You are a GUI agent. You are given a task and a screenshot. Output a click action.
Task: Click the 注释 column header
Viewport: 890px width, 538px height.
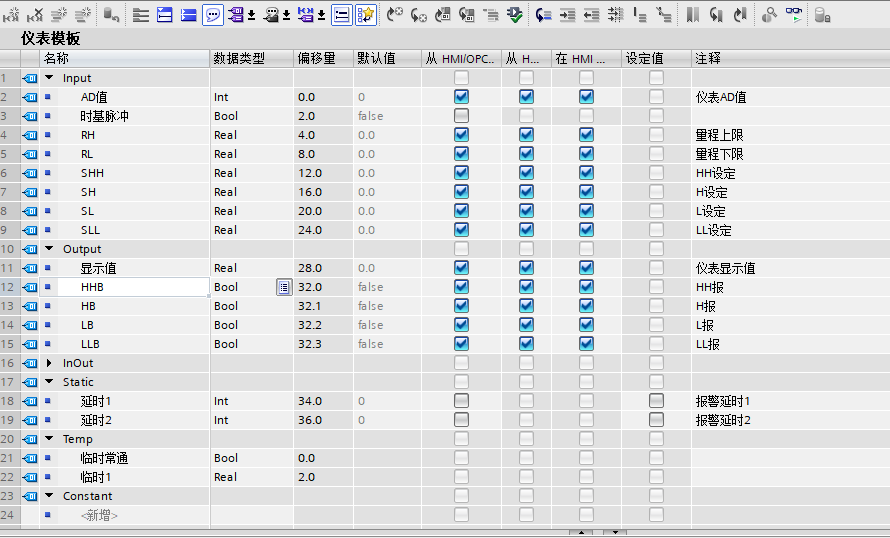[708, 58]
